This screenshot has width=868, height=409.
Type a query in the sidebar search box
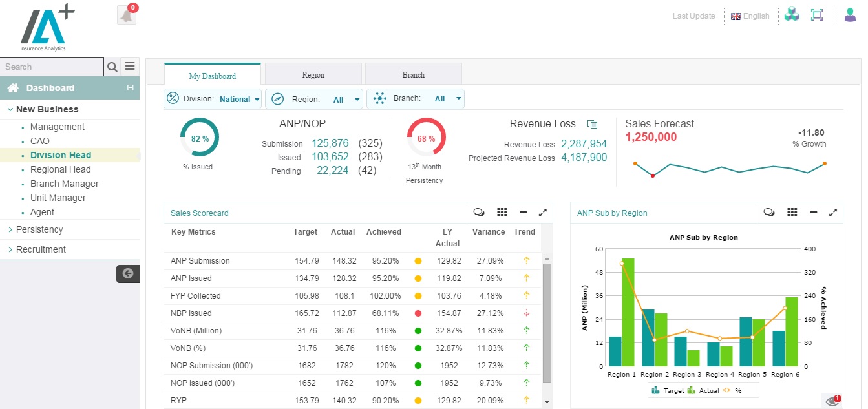[x=52, y=67]
